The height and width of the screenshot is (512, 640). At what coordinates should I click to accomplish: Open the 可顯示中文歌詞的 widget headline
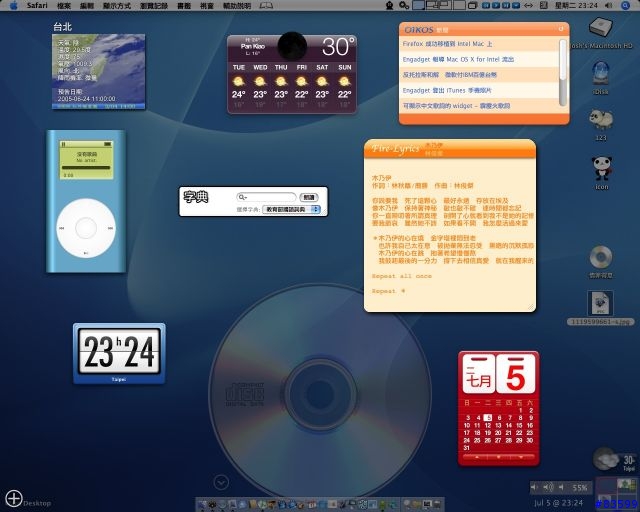coord(456,106)
